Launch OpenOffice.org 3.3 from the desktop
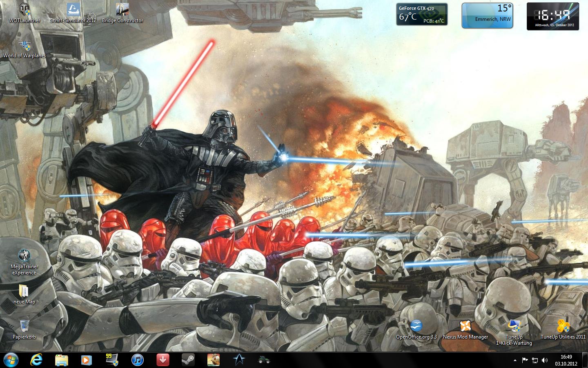The image size is (588, 368). (x=416, y=327)
